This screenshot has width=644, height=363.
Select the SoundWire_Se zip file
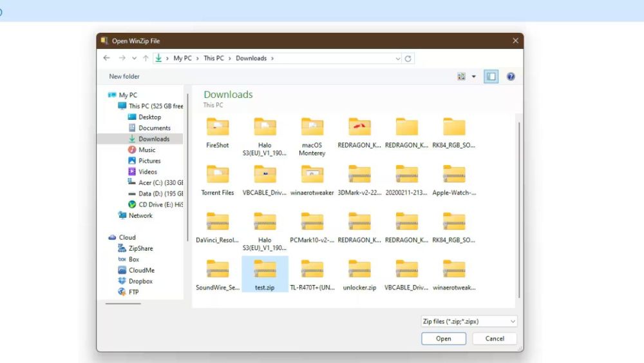click(x=218, y=275)
